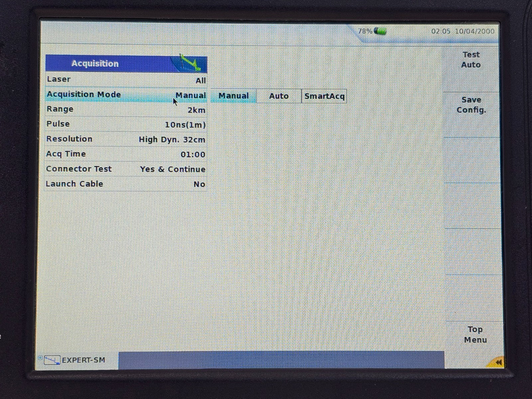The width and height of the screenshot is (532, 399).
Task: Click the green battery status icon
Action: click(x=380, y=32)
